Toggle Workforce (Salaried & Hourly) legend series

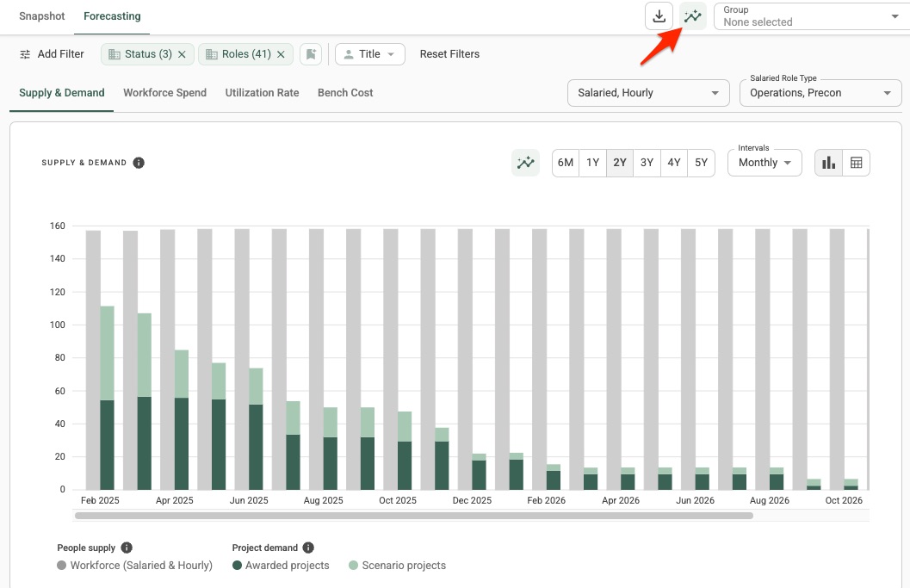point(134,566)
